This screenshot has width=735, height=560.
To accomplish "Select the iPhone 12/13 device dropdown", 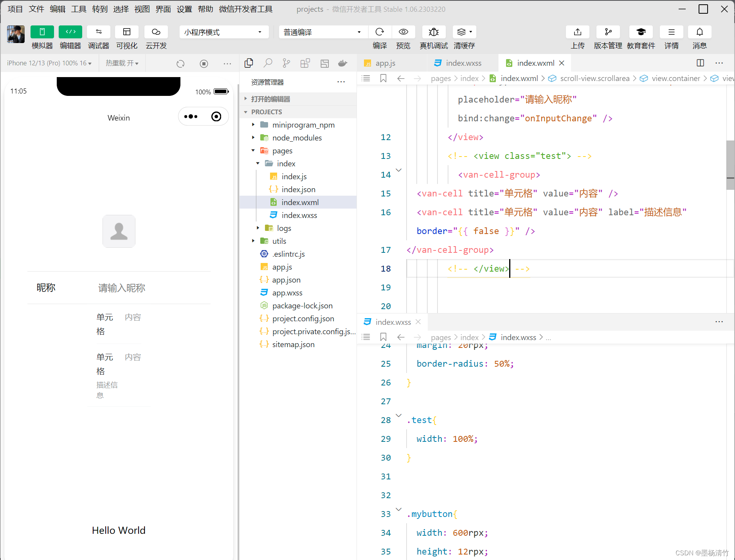I will (x=49, y=63).
